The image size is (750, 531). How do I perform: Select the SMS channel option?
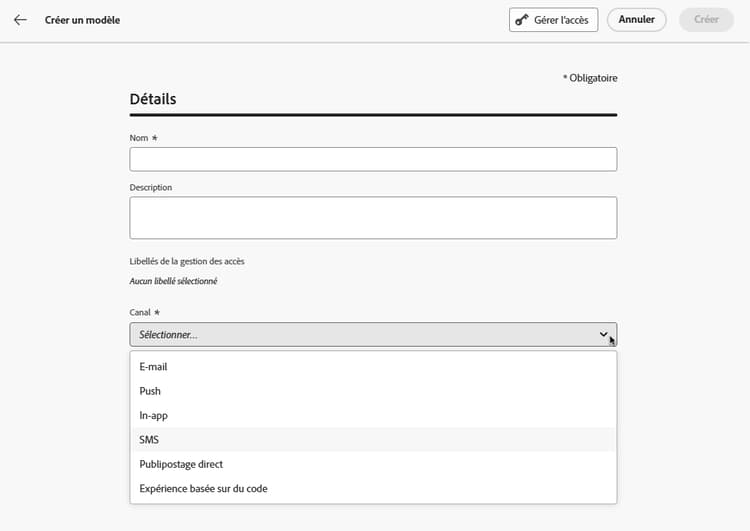coord(150,440)
